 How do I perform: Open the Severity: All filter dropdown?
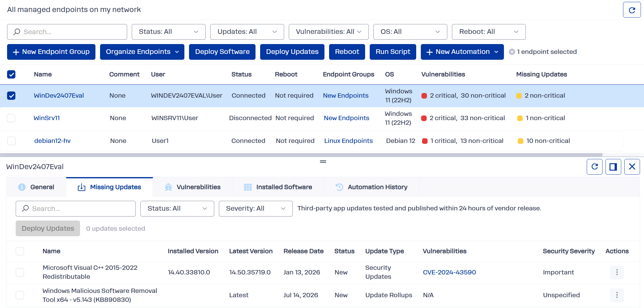point(256,209)
